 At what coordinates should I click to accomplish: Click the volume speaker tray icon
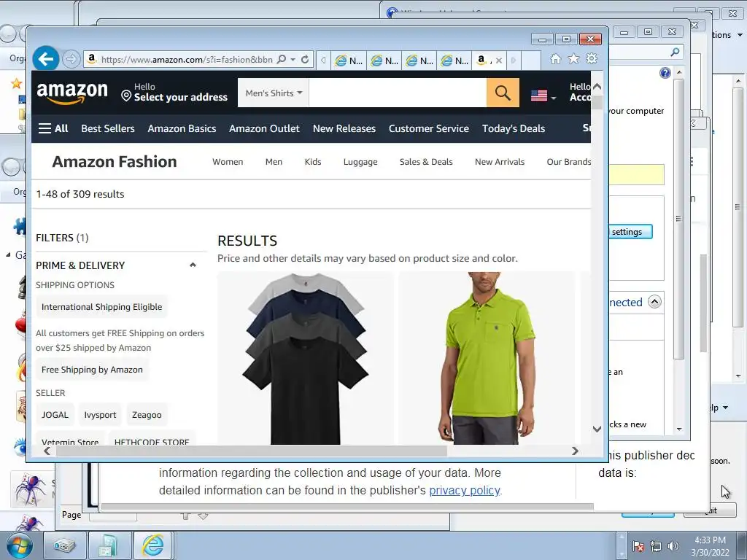coord(673,546)
